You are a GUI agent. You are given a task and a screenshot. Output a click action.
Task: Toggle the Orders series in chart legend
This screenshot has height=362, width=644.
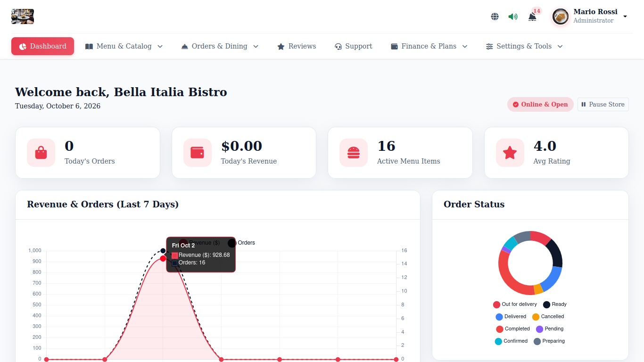point(241,243)
